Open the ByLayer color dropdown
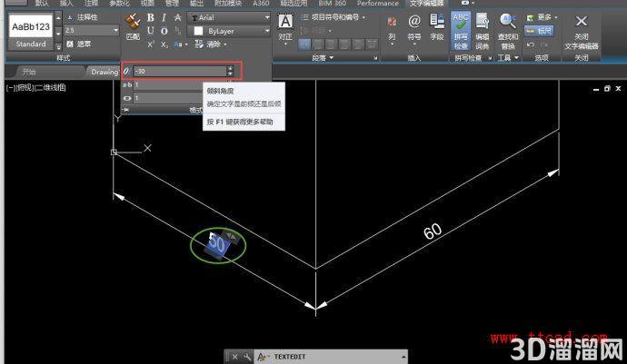Viewport: 627px width, 364px height. (x=230, y=31)
